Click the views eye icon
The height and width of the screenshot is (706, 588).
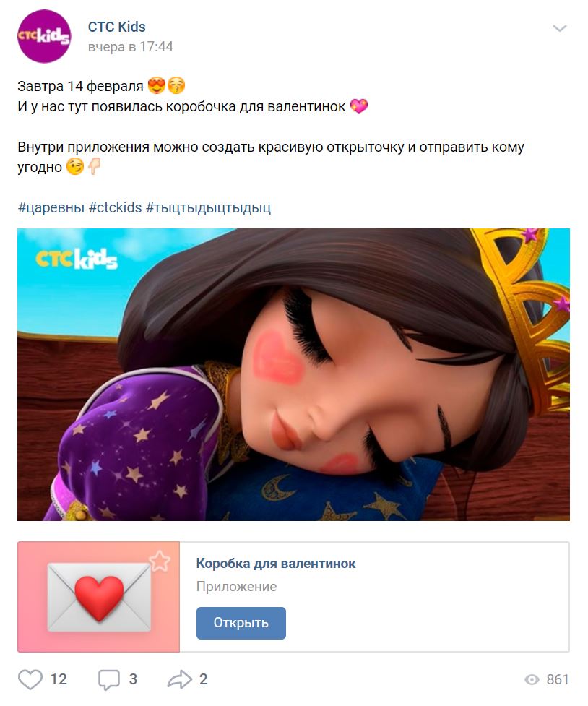[532, 679]
